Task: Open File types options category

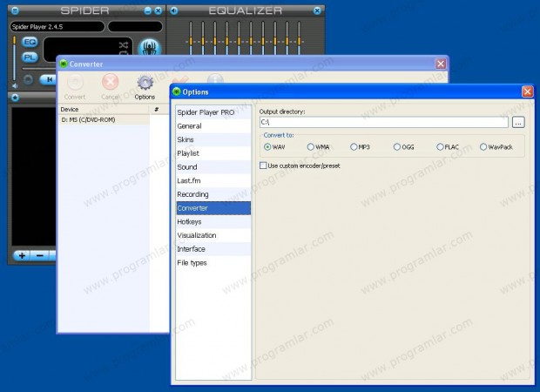Action: (x=213, y=263)
